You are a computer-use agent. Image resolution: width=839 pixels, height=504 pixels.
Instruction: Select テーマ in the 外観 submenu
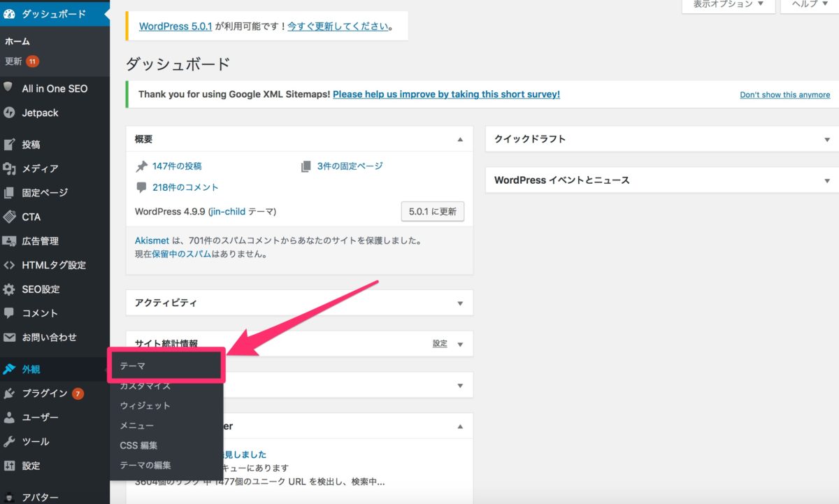166,366
